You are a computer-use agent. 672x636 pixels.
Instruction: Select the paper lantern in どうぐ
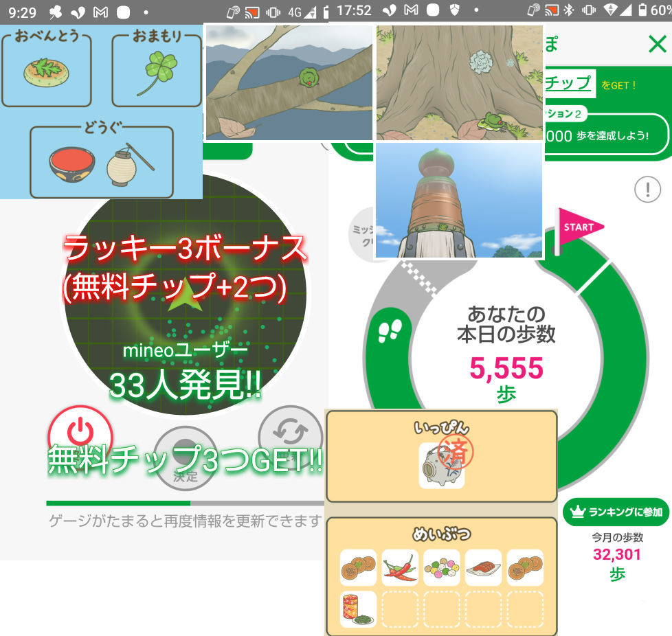click(129, 165)
